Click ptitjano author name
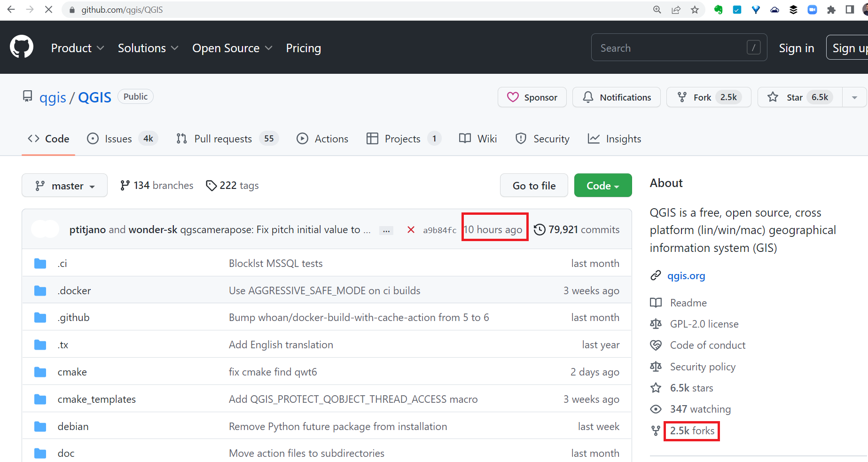This screenshot has height=462, width=868. tap(87, 230)
